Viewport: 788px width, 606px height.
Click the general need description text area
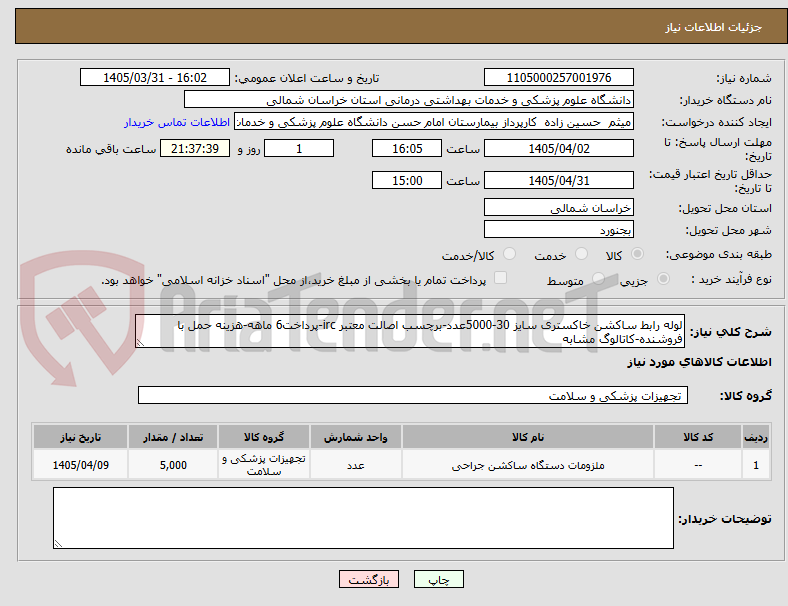(x=410, y=331)
